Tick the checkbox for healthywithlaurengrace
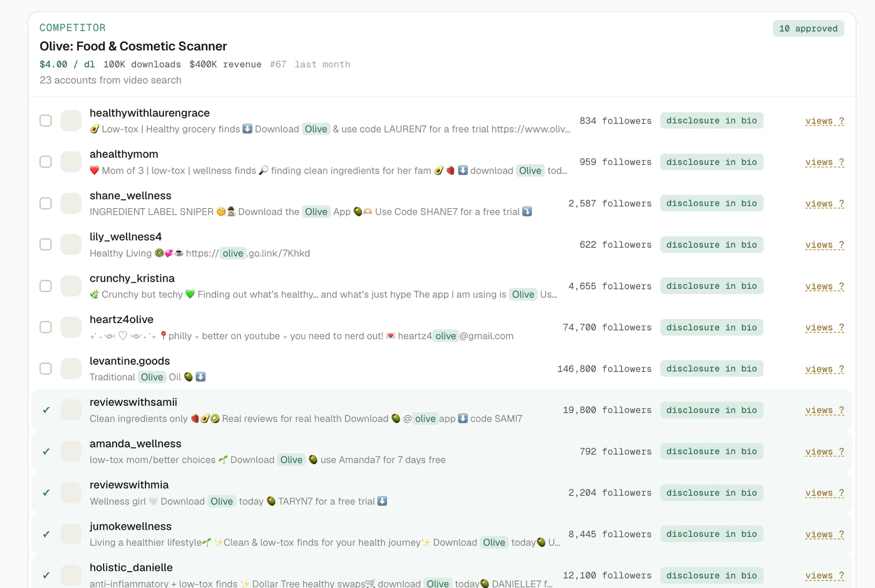Viewport: 875px width, 588px height. (x=45, y=121)
